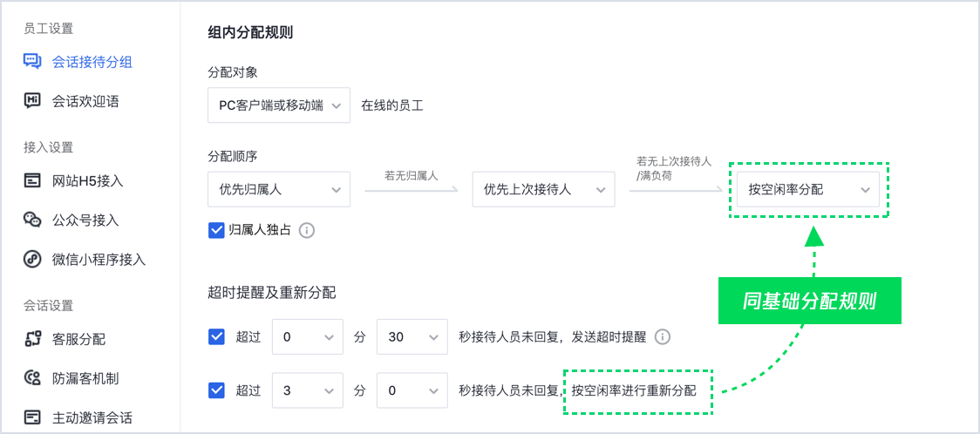Open the reminder seconds dropdown showing 30
980x434 pixels.
pos(412,337)
